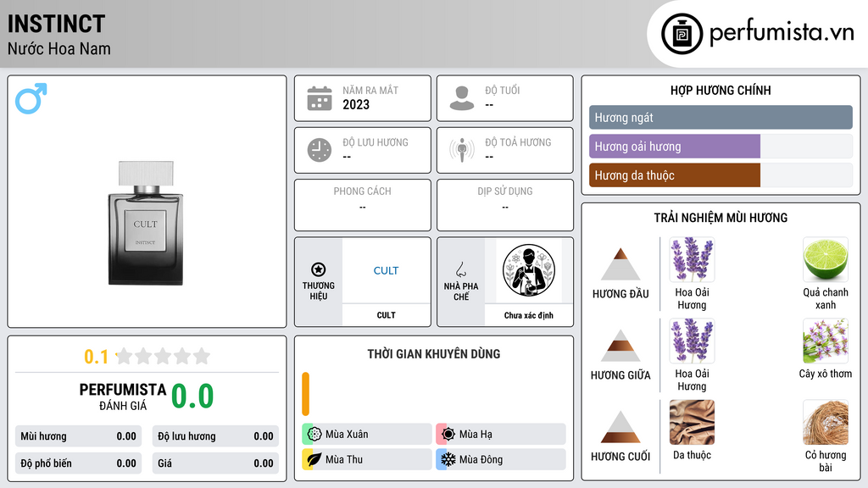Select the spring flower icon for Mùa Xuân
The height and width of the screenshot is (488, 868).
pyautogui.click(x=314, y=435)
